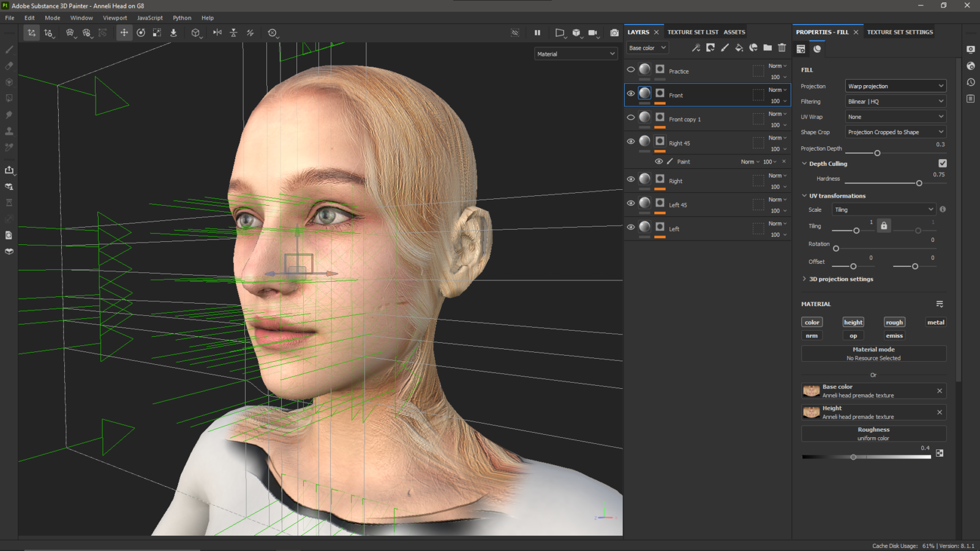Select the Paint brush tool
This screenshot has height=551, width=980.
[x=9, y=49]
